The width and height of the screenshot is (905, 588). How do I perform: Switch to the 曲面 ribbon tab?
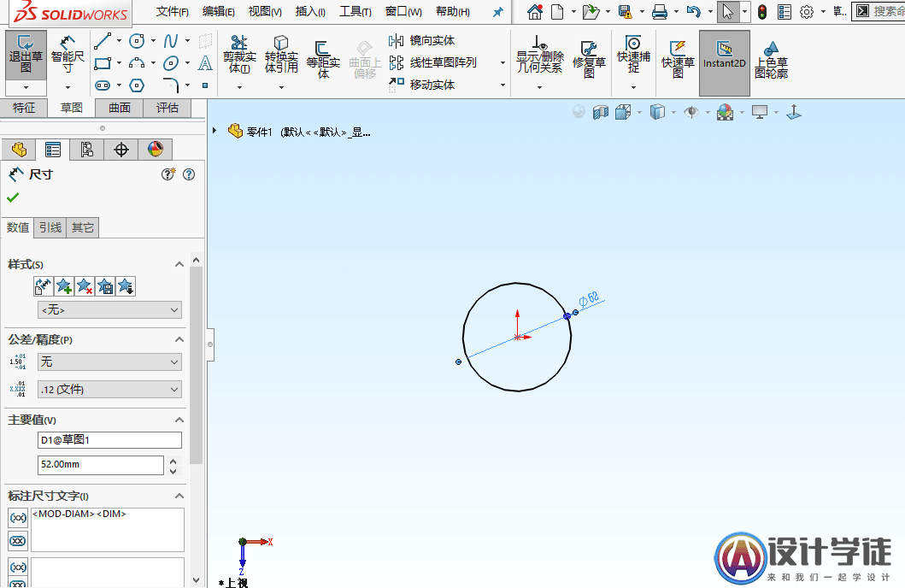tap(120, 108)
